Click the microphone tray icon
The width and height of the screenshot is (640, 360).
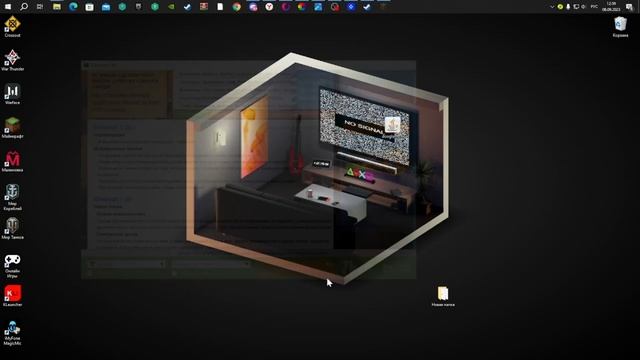coord(568,7)
